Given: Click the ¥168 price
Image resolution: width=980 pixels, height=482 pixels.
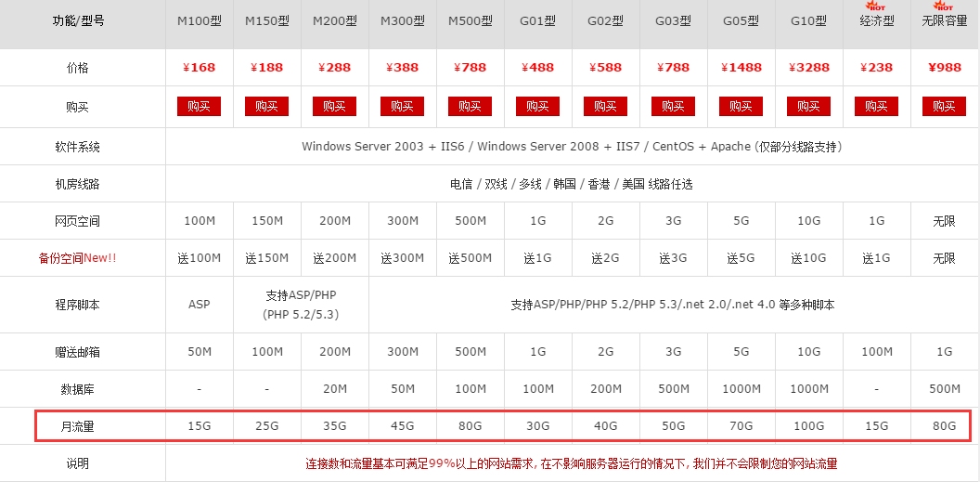Looking at the screenshot, I should pos(199,68).
